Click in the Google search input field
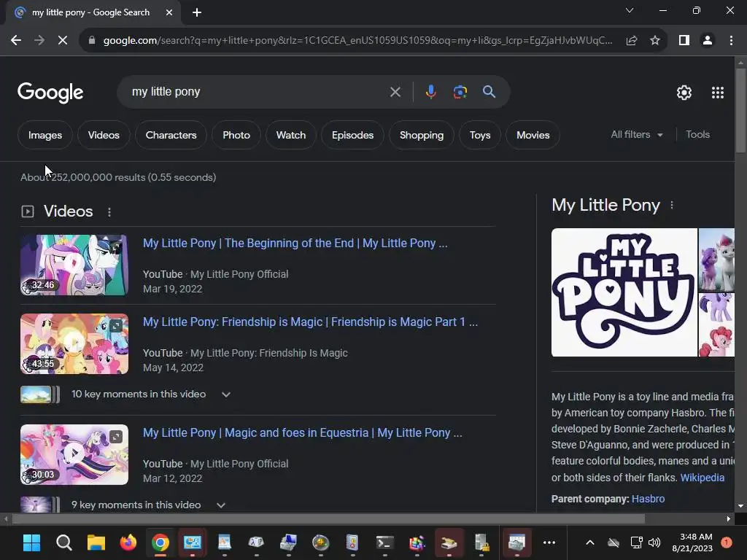 (x=258, y=92)
